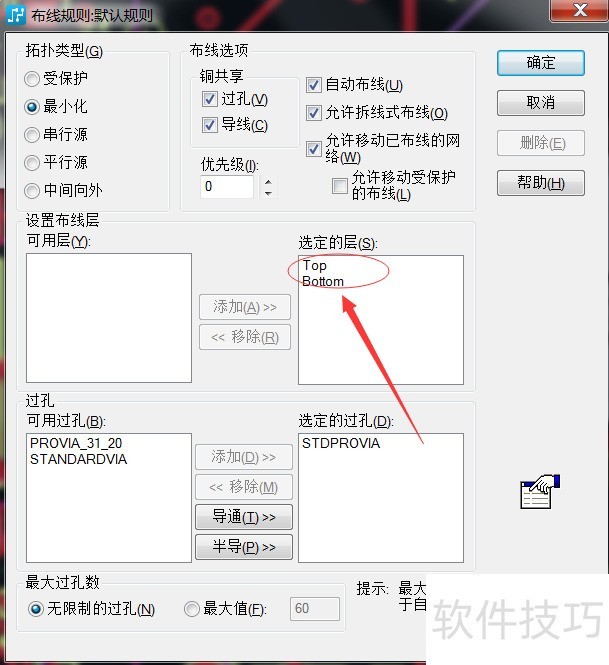The height and width of the screenshot is (665, 609).
Task: Uncheck the 自动布线(U) checkbox
Action: click(x=313, y=85)
